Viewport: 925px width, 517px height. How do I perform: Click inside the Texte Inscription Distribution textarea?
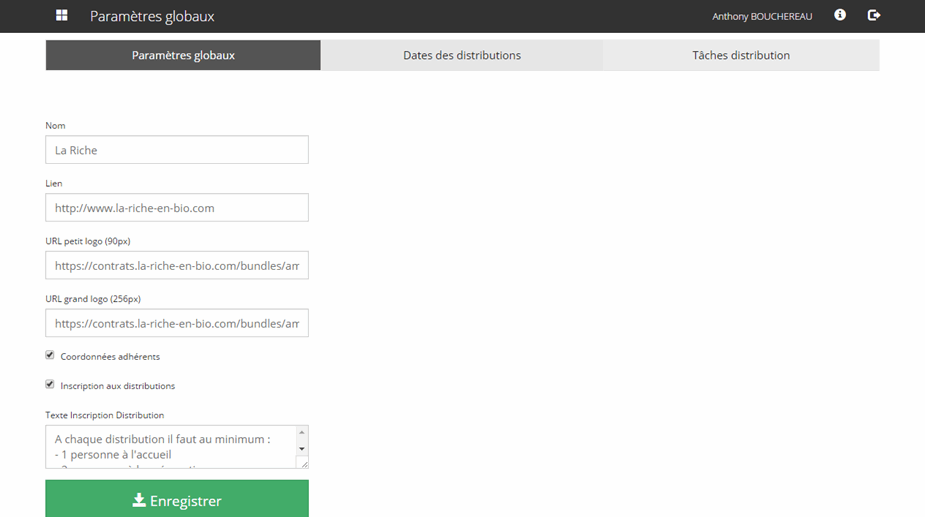coord(170,447)
